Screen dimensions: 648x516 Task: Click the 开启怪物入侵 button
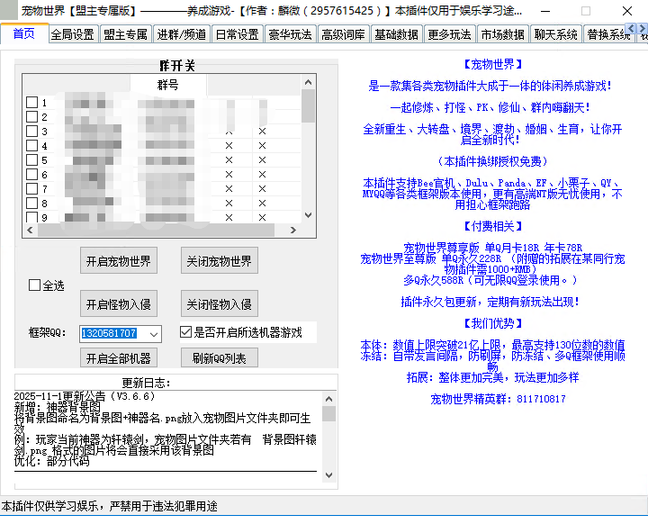tap(119, 304)
